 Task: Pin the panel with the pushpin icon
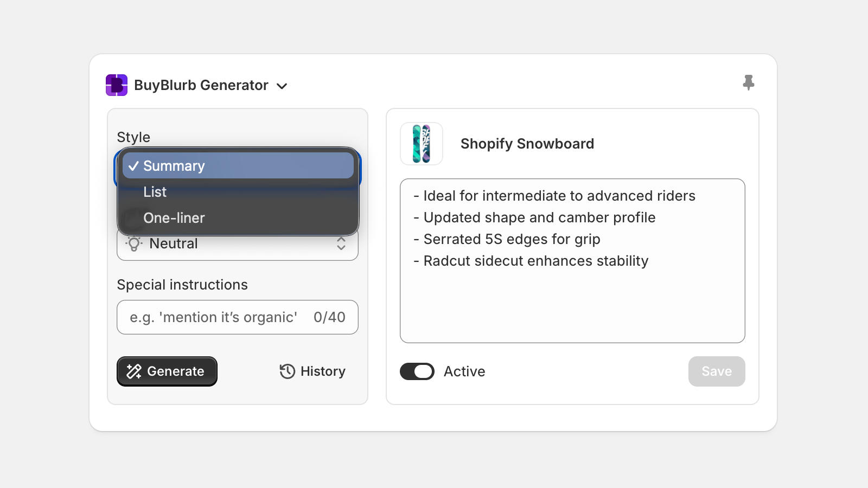point(749,82)
